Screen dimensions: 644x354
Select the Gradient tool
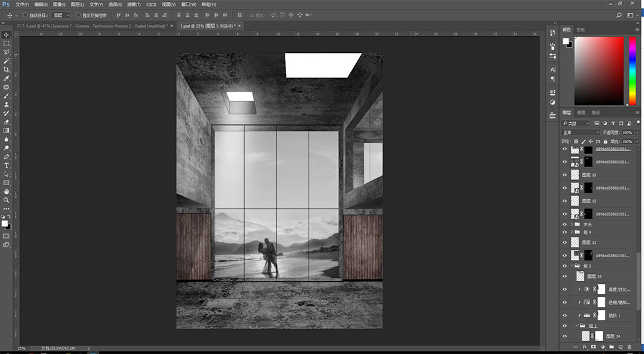(6, 130)
